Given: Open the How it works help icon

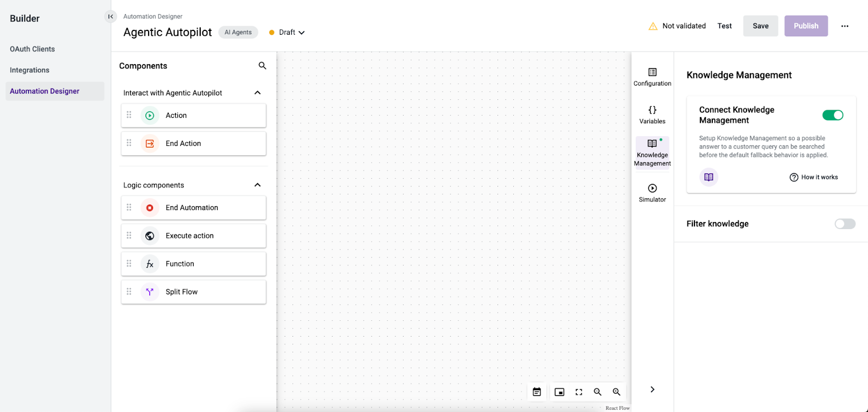Looking at the screenshot, I should [794, 178].
